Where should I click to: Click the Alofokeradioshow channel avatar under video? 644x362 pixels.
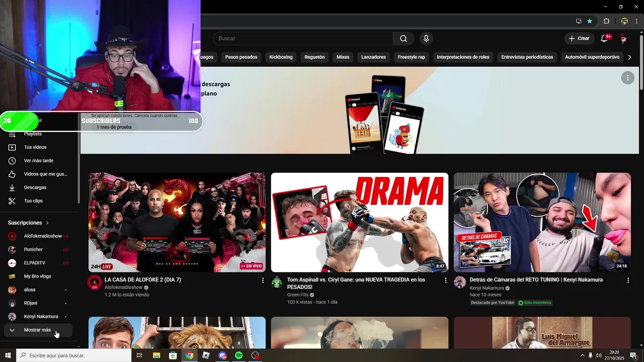tap(95, 282)
